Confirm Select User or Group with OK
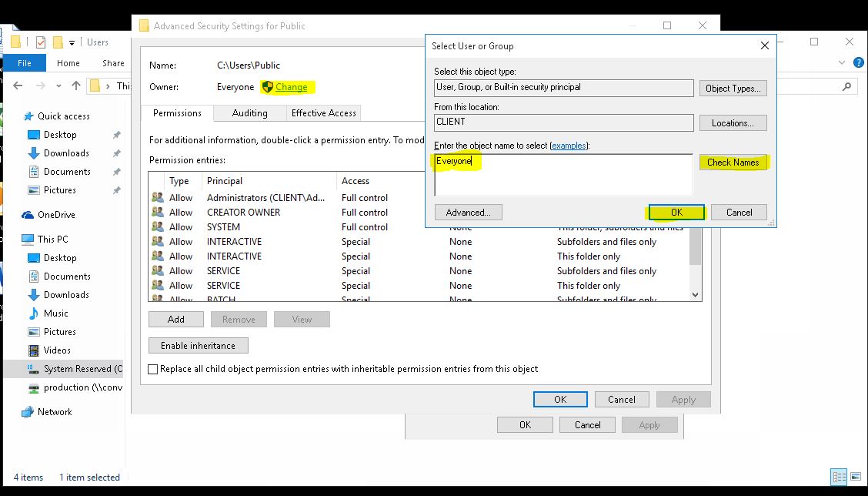Viewport: 868px width, 496px height. click(676, 213)
